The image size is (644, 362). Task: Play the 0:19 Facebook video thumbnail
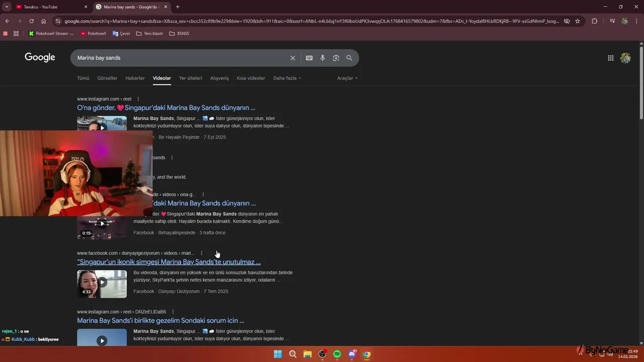coord(102,227)
